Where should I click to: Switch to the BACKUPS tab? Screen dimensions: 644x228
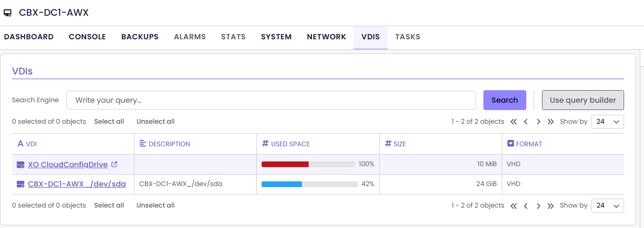[x=140, y=37]
